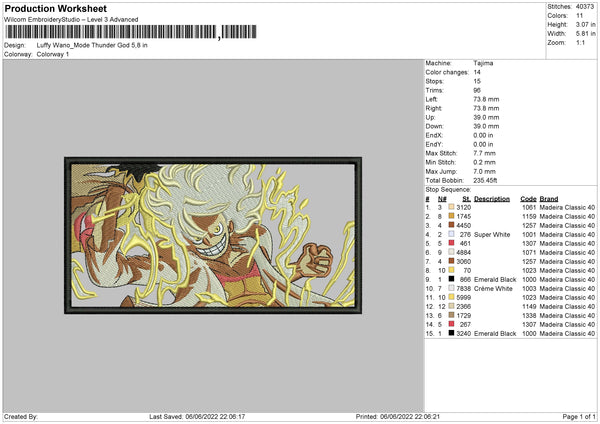600x424 pixels.
Task: Click the St. column header
Action: pyautogui.click(x=466, y=199)
